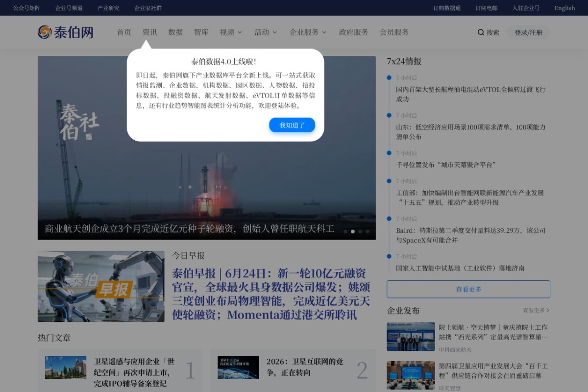Open the 泰伯早报 robot thumbnail

pyautogui.click(x=101, y=286)
